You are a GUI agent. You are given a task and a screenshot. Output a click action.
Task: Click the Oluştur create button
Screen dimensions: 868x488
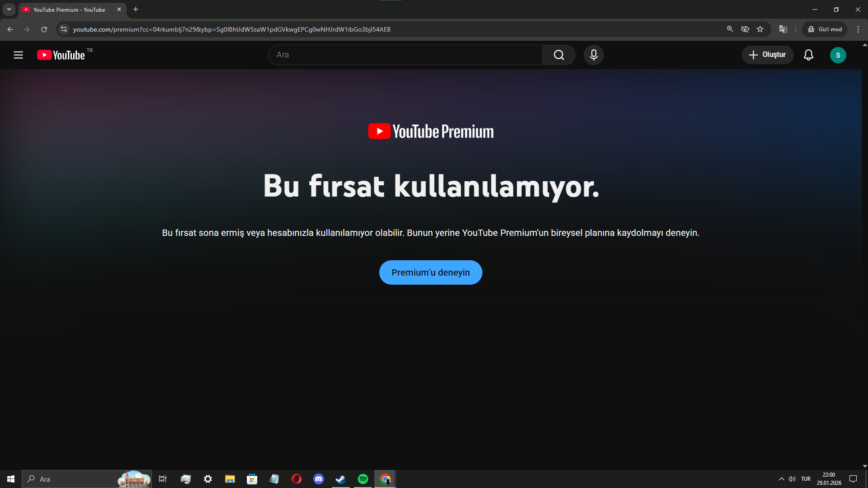pyautogui.click(x=767, y=55)
